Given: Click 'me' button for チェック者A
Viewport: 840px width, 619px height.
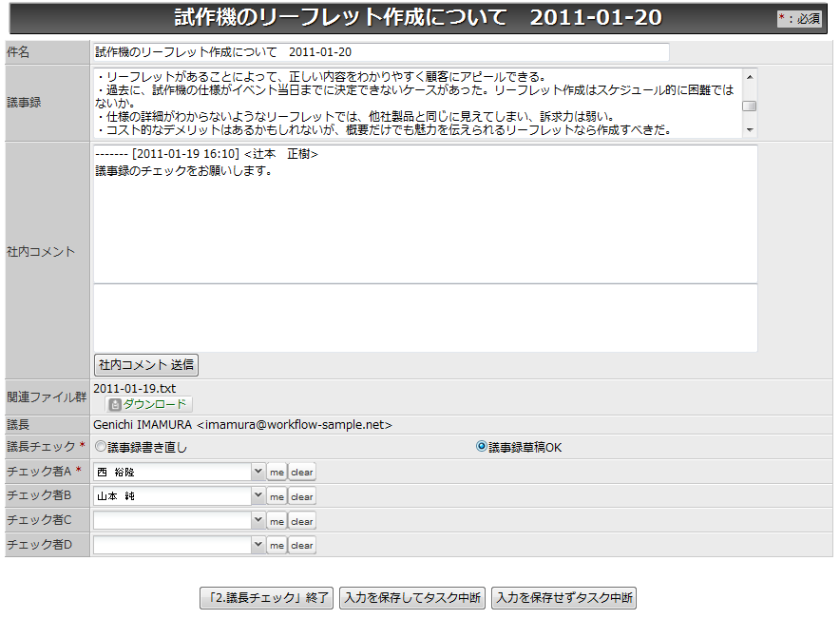Looking at the screenshot, I should [x=277, y=473].
